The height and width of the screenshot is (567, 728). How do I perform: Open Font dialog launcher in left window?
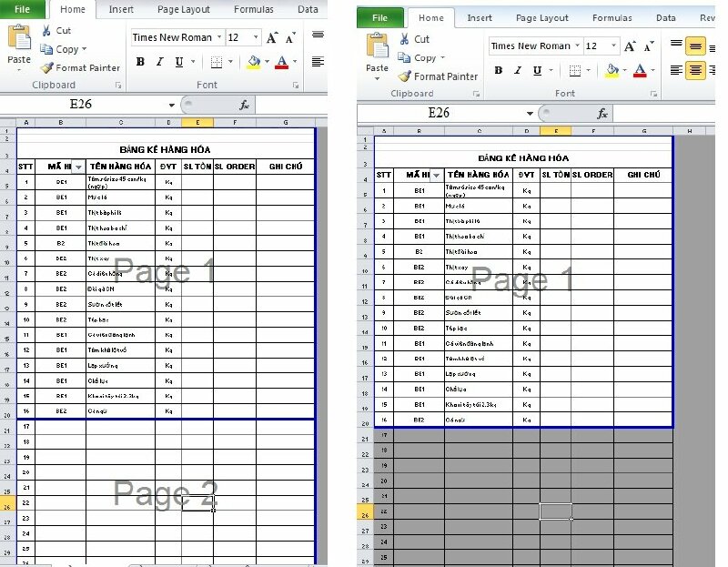click(297, 85)
